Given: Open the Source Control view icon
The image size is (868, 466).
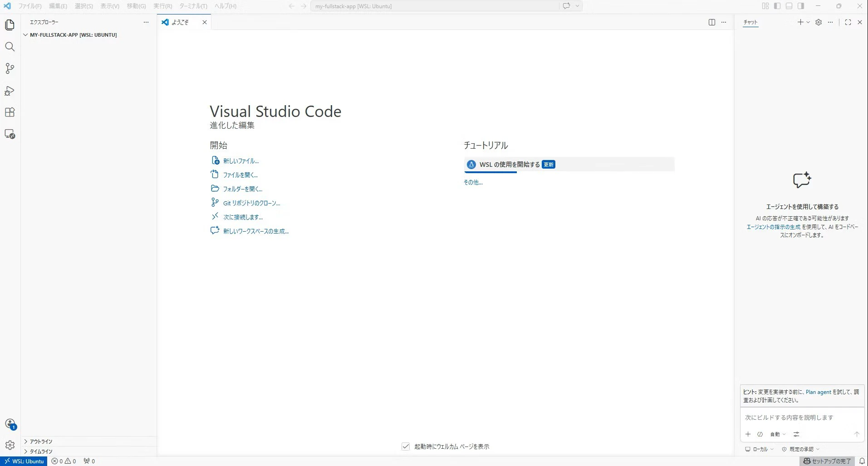Looking at the screenshot, I should pyautogui.click(x=10, y=68).
